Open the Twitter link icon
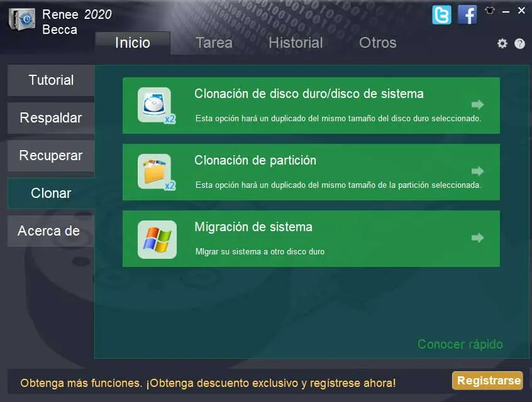 (441, 15)
